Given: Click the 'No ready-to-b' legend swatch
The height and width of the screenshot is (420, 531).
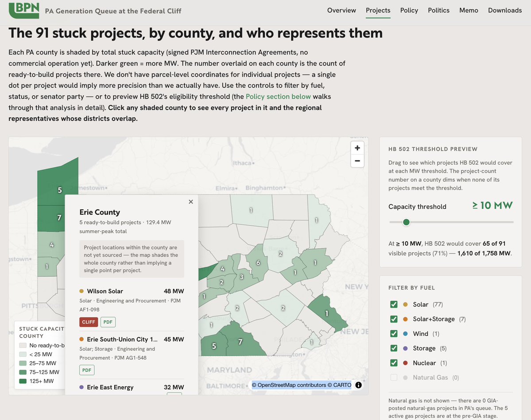Looking at the screenshot, I should 23,346.
